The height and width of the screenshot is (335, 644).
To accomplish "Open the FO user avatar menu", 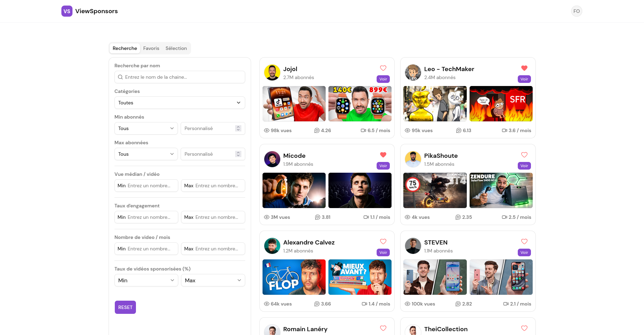I will coord(576,11).
